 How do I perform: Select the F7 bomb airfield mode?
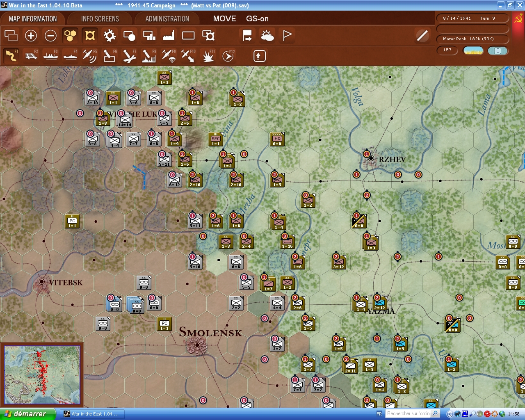129,56
